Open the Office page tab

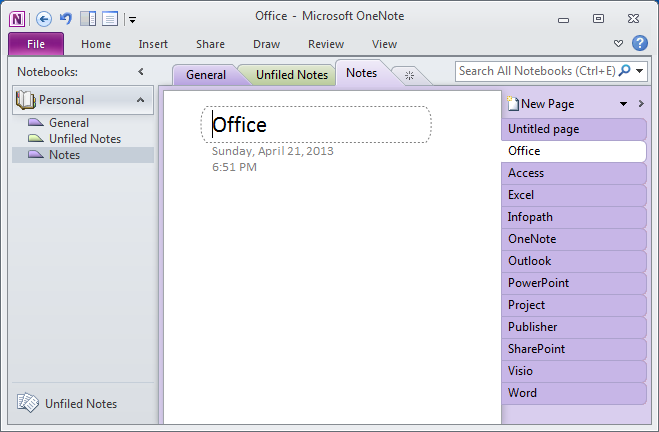coord(574,151)
